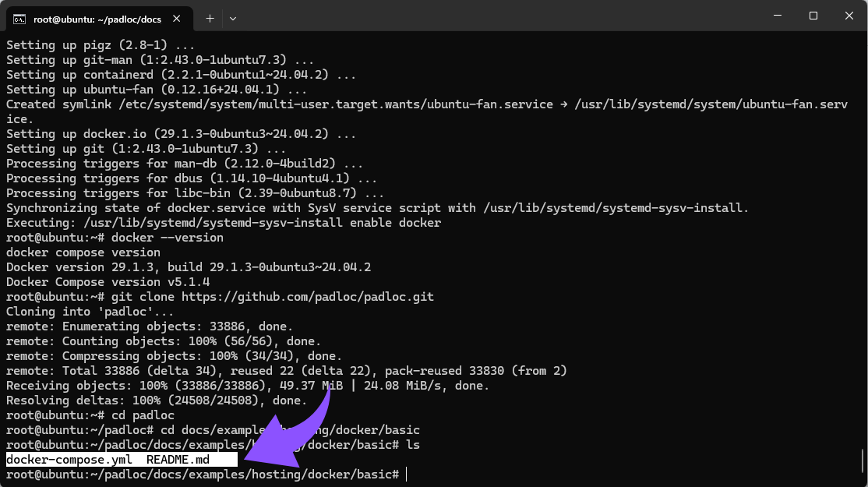The width and height of the screenshot is (868, 487).
Task: Click 'Receiving objects: 100%' line
Action: tap(248, 386)
